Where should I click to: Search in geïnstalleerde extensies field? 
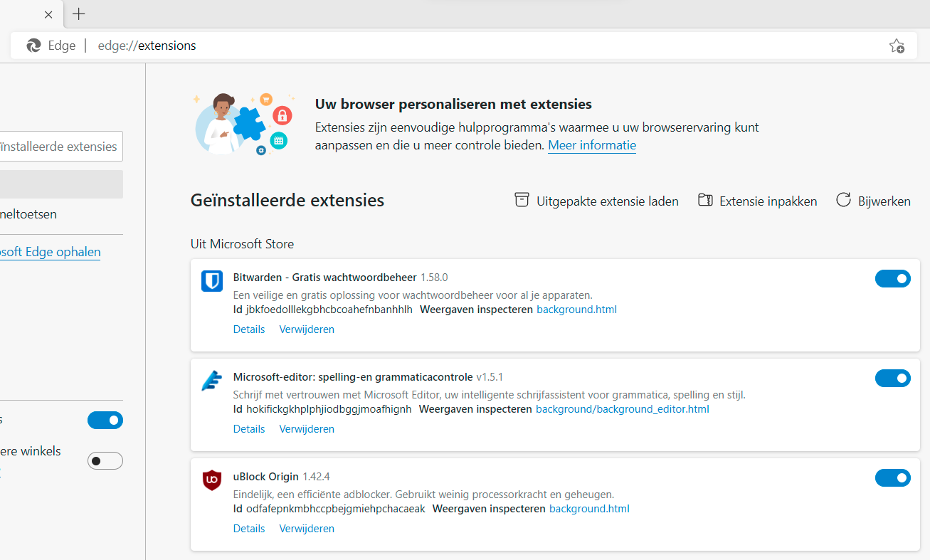point(61,147)
